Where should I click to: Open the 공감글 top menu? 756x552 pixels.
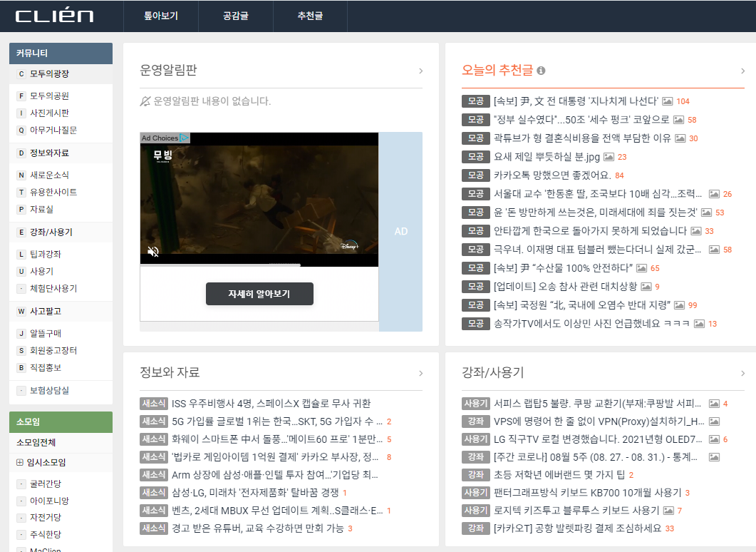pyautogui.click(x=236, y=16)
